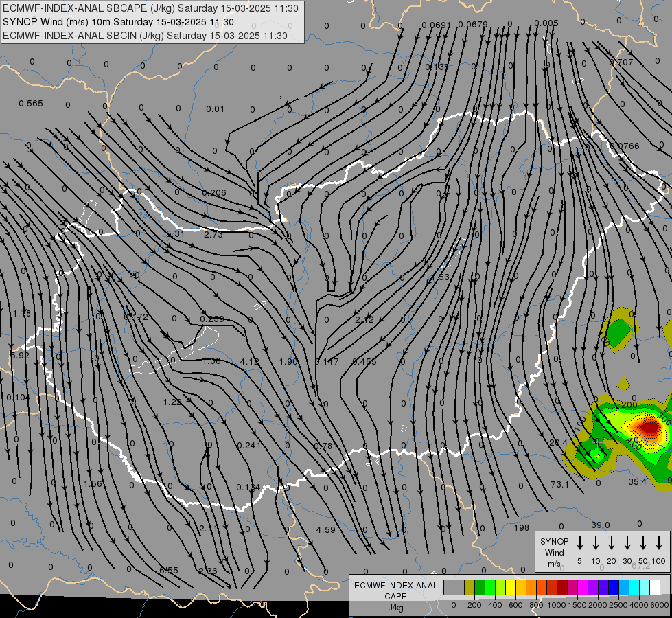The image size is (672, 618).
Task: Pick the pale cyan swatch beside the white one
Action: 645,588
